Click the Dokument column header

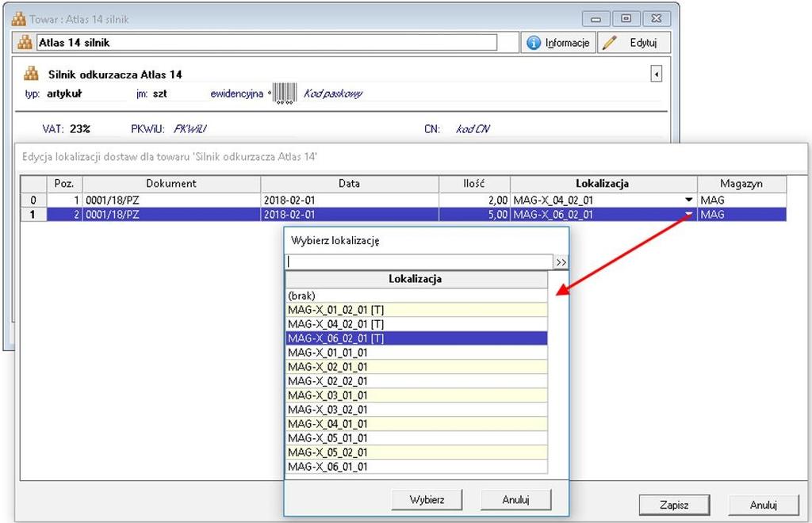pos(171,183)
